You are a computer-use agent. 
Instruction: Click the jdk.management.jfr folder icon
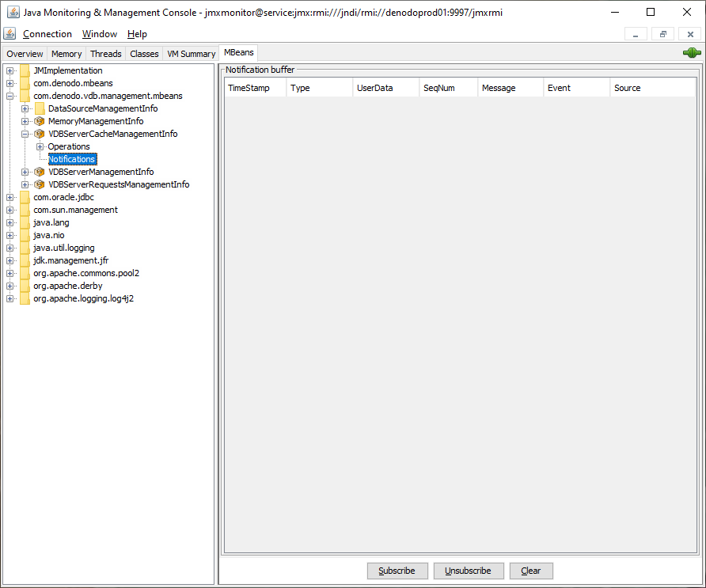(x=25, y=260)
